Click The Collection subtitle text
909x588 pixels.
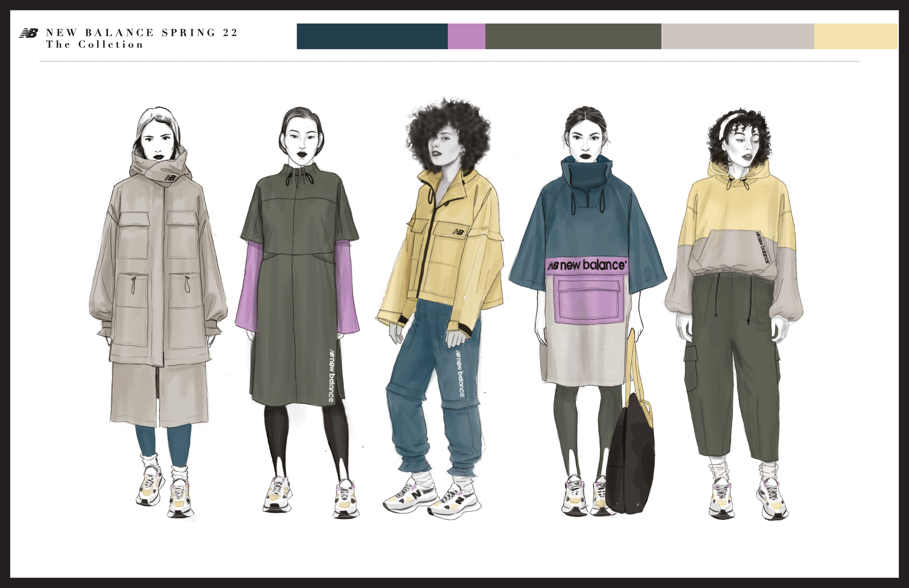[95, 45]
